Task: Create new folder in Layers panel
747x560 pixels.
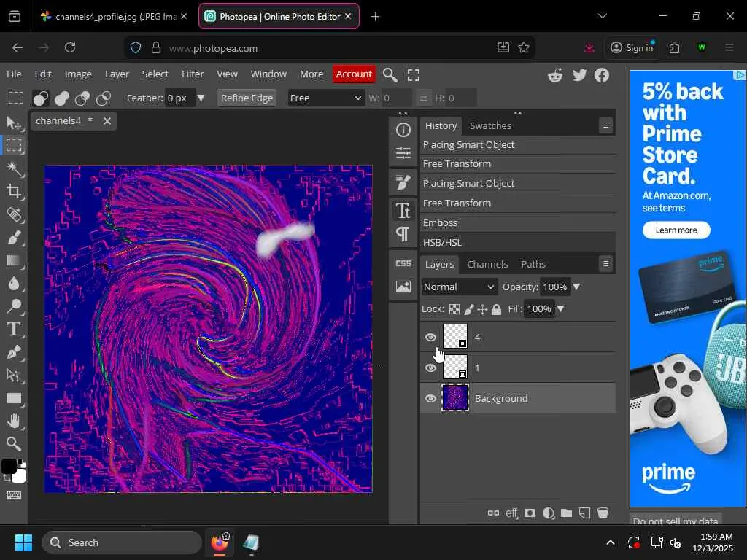Action: (566, 513)
